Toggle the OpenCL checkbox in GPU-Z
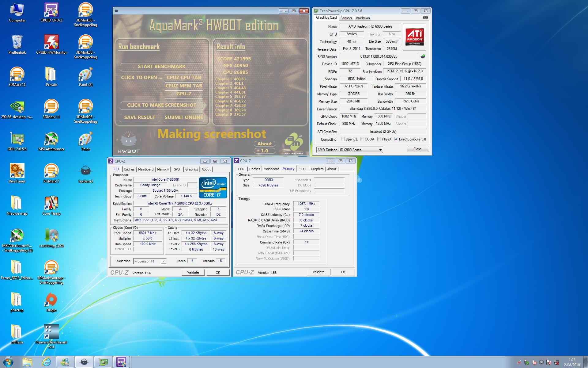 tap(343, 139)
